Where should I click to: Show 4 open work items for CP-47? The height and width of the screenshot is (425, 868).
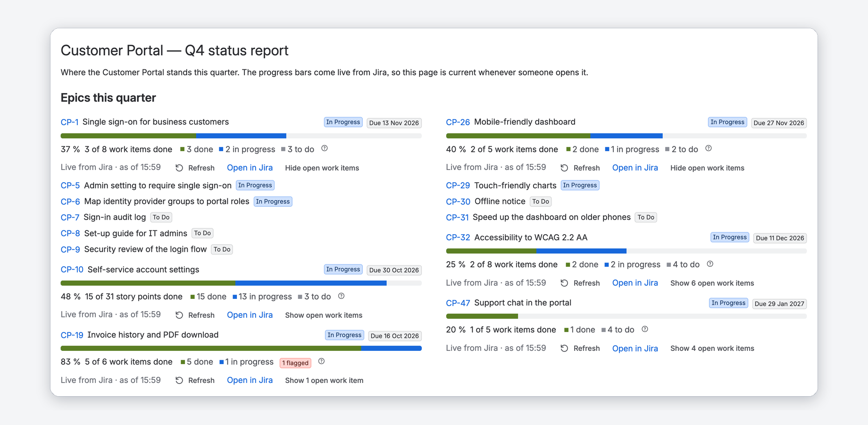pos(712,348)
